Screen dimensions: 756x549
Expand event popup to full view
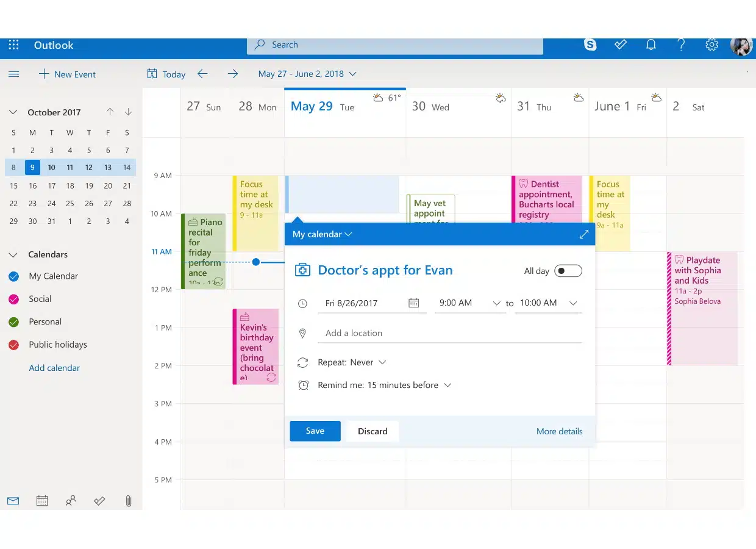583,234
